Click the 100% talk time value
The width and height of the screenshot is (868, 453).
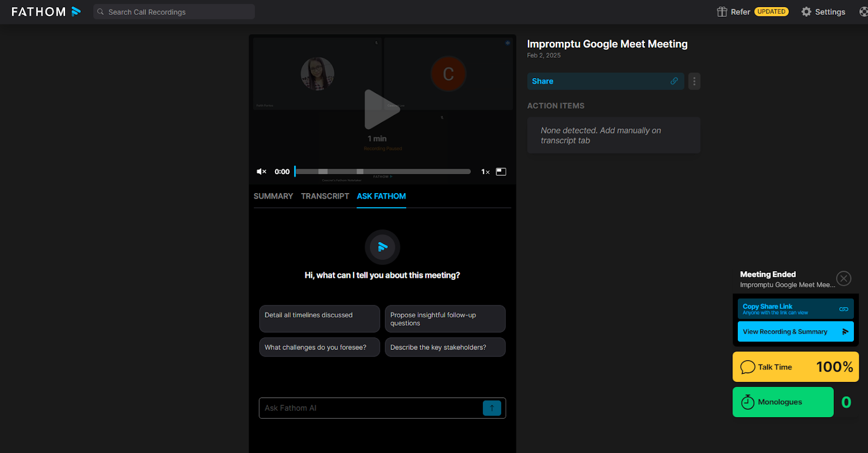tap(834, 367)
